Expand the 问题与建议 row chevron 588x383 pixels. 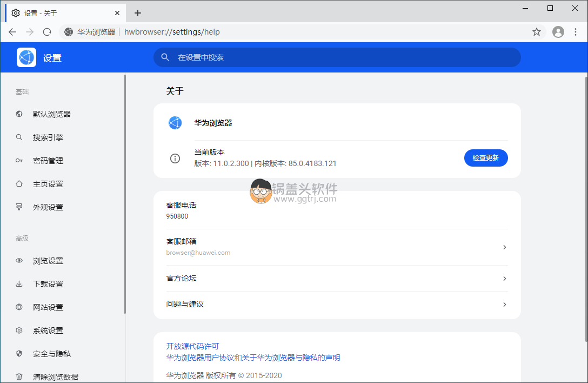click(x=504, y=305)
